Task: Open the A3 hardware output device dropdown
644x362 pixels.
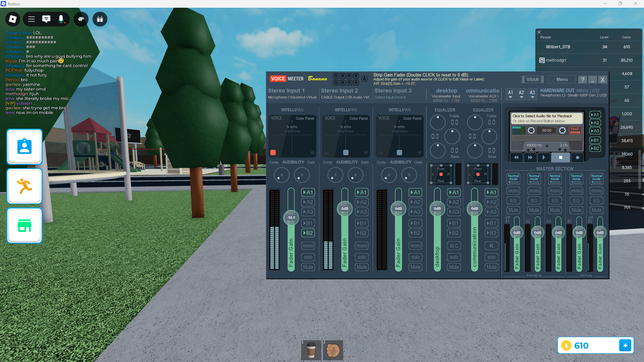Action: click(532, 94)
